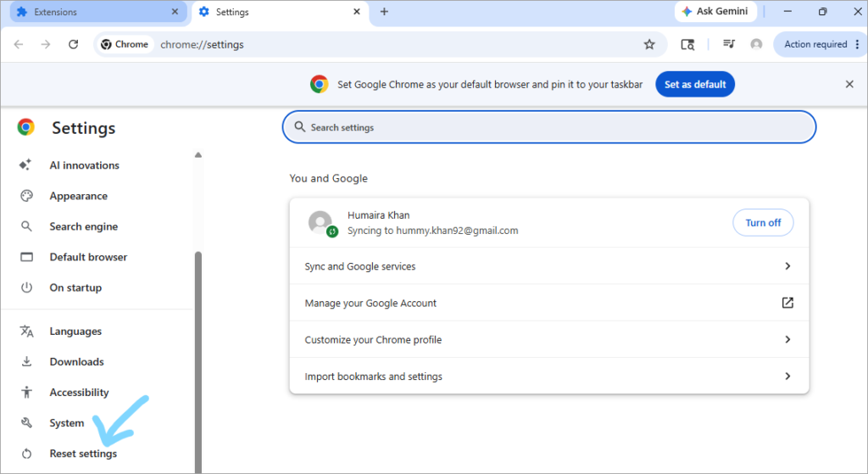Click the sidebar scroll up arrow
The width and height of the screenshot is (868, 474).
tap(198, 155)
